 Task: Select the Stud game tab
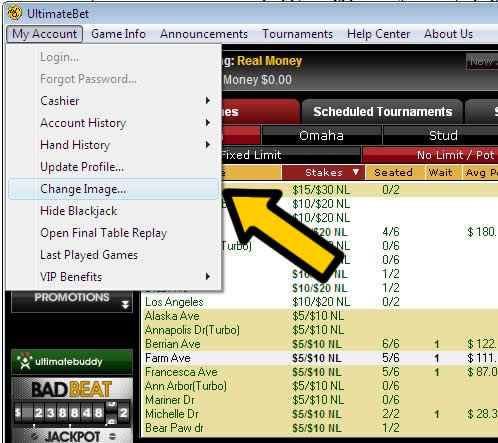pyautogui.click(x=443, y=136)
